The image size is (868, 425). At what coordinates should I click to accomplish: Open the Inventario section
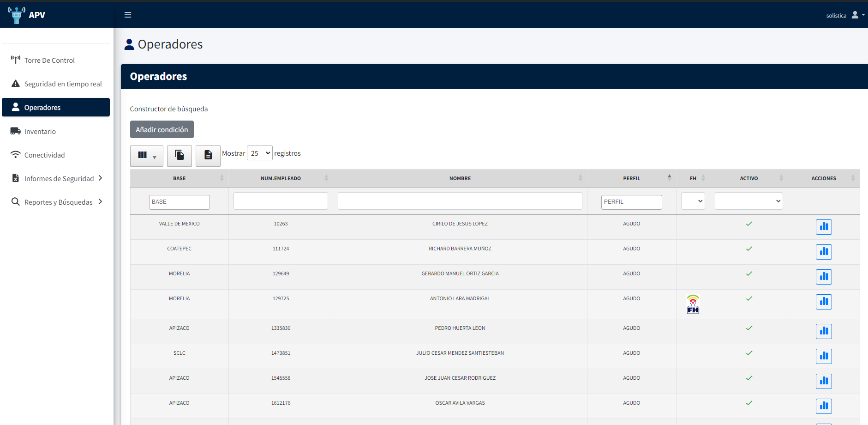tap(56, 131)
